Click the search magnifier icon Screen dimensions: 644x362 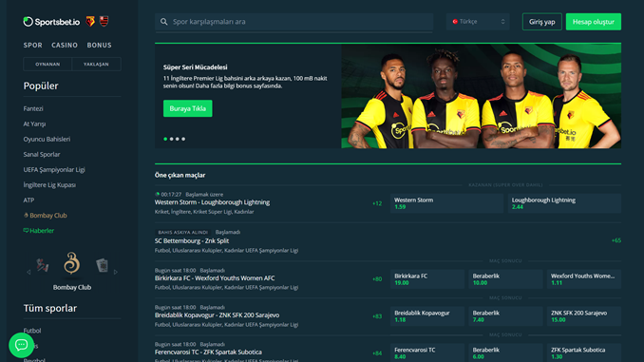[x=164, y=21]
